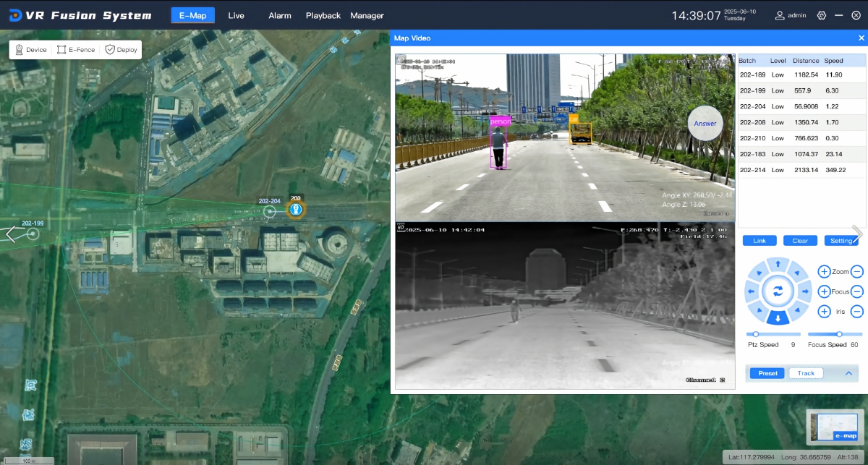
Task: Click target marker 202-204 on the map
Action: [x=270, y=211]
